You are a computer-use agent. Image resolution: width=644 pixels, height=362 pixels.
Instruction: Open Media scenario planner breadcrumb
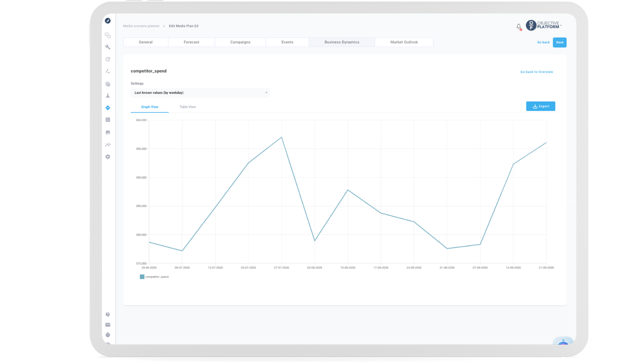point(141,26)
